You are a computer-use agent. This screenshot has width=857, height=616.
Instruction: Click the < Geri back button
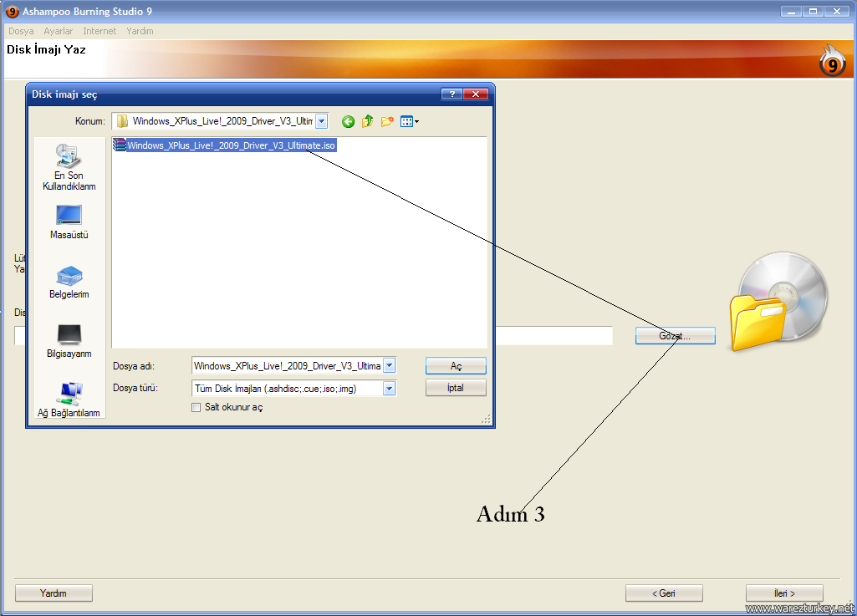click(x=664, y=593)
